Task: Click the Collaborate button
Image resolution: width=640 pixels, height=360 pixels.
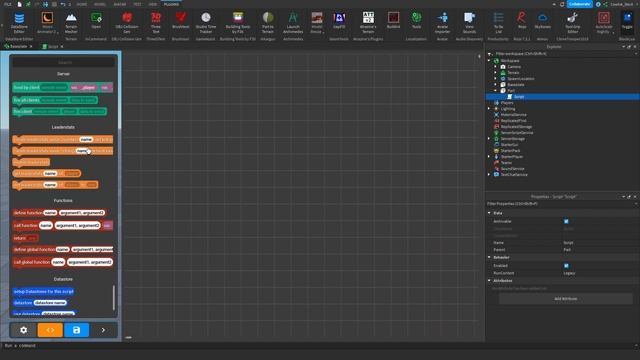Action: pyautogui.click(x=580, y=4)
